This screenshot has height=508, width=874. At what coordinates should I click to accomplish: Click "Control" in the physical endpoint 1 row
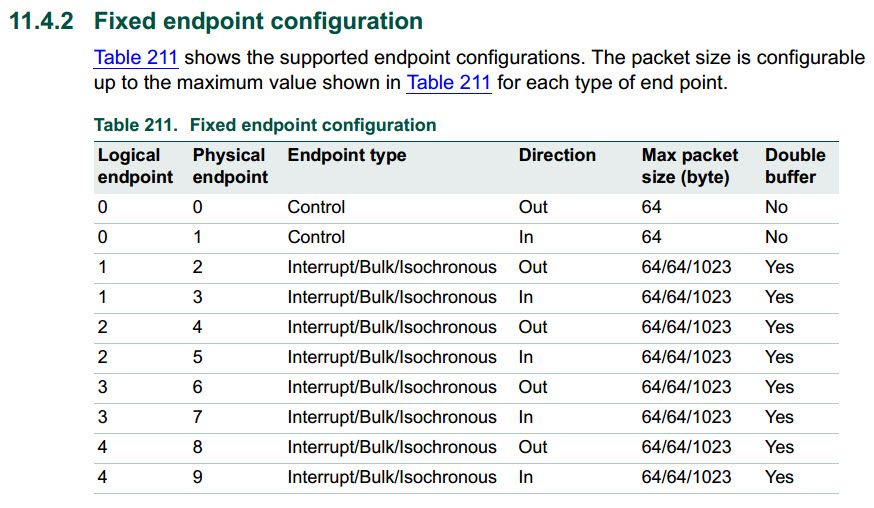click(316, 237)
